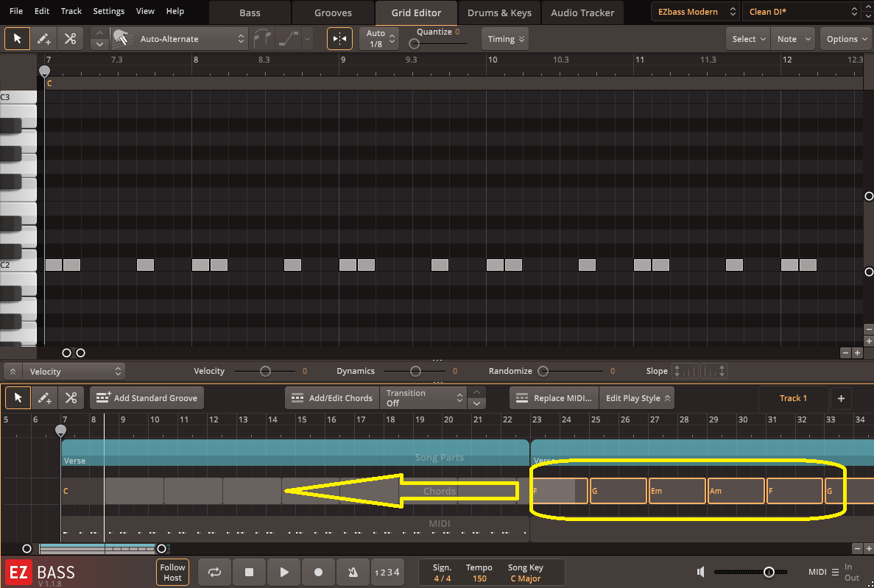874x588 pixels.
Task: Open the Options dropdown menu
Action: tap(846, 39)
